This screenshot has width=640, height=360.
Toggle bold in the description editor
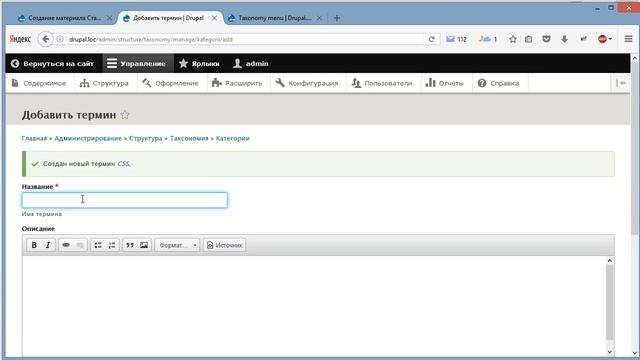tap(34, 245)
